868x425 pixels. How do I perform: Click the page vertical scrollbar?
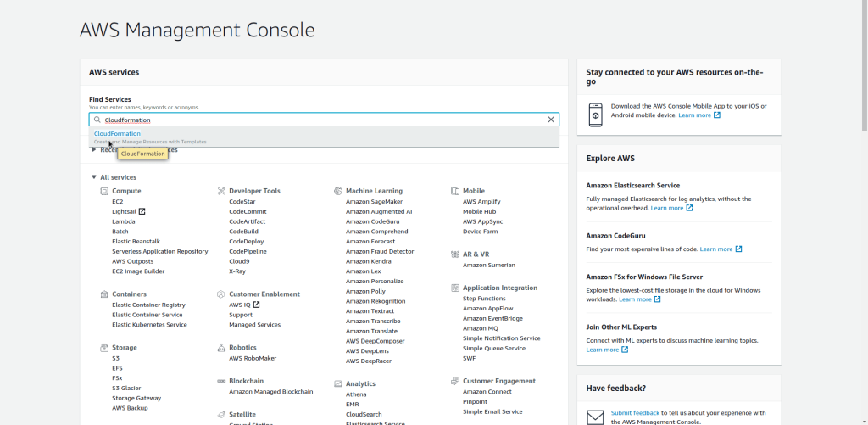864,66
